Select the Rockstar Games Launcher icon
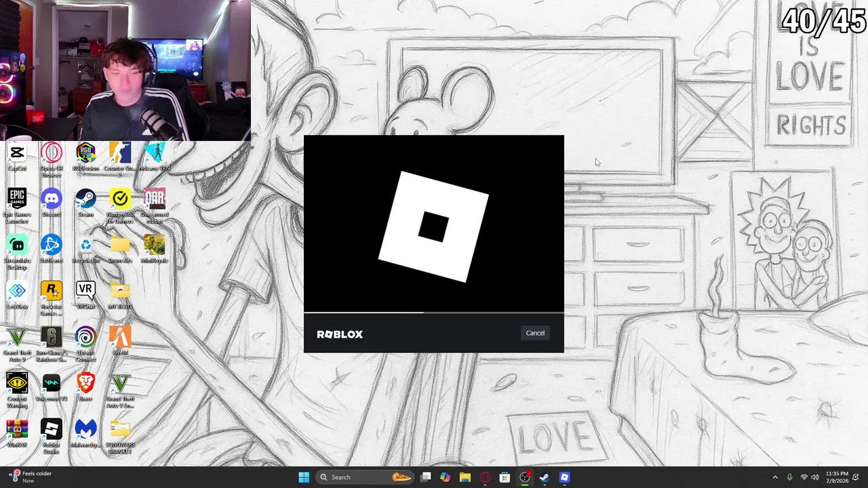The image size is (868, 488). [52, 299]
